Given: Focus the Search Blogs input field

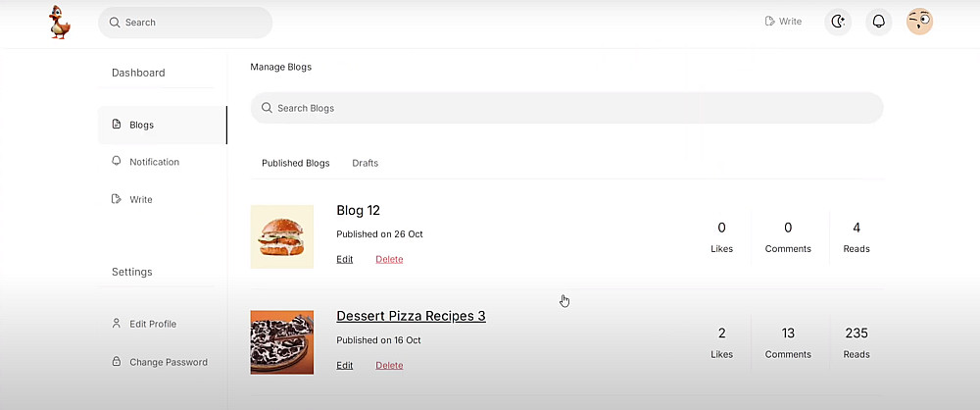Looking at the screenshot, I should coord(566,108).
